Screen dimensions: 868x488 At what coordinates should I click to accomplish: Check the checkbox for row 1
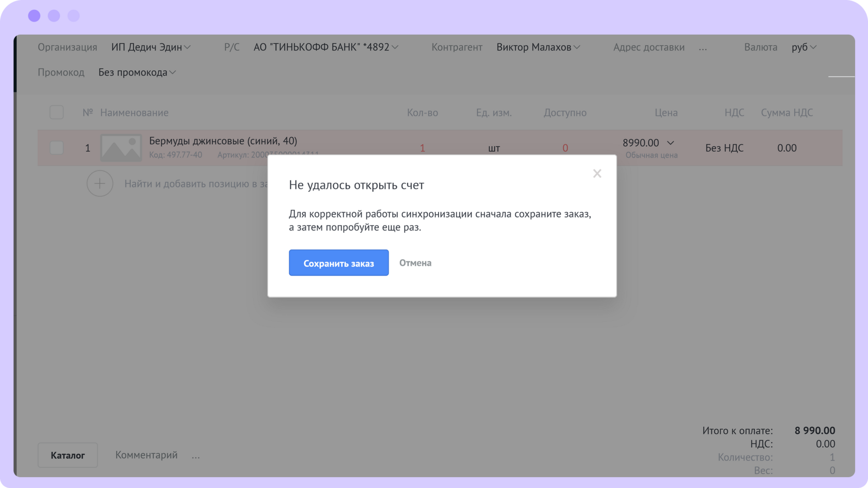[x=57, y=148]
